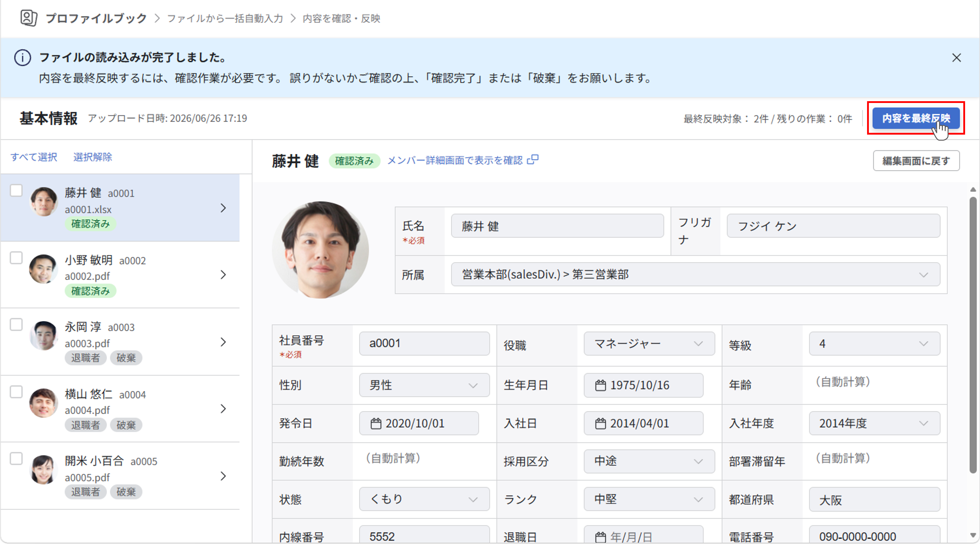
Task: Open the ランク 中堅 dropdown
Action: pyautogui.click(x=649, y=499)
